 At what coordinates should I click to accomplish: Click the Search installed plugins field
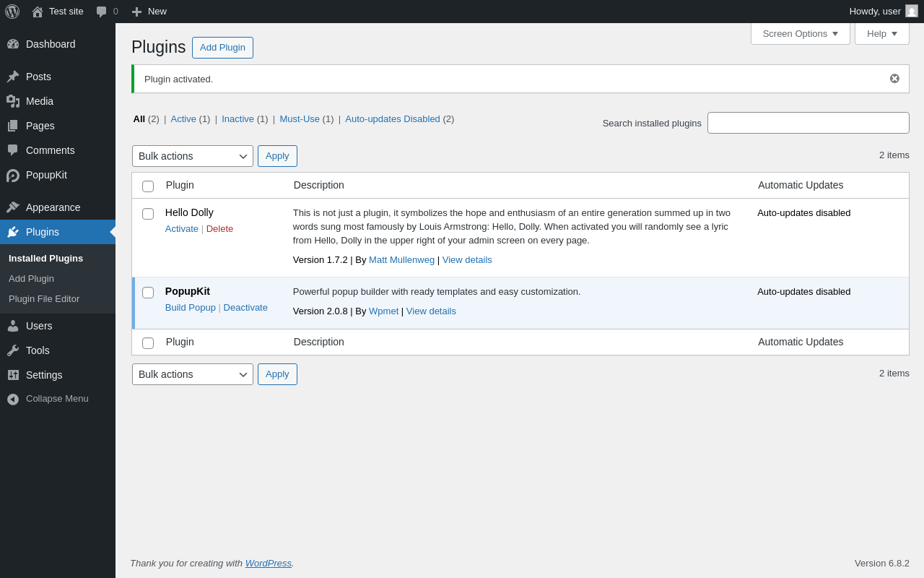pyautogui.click(x=808, y=123)
